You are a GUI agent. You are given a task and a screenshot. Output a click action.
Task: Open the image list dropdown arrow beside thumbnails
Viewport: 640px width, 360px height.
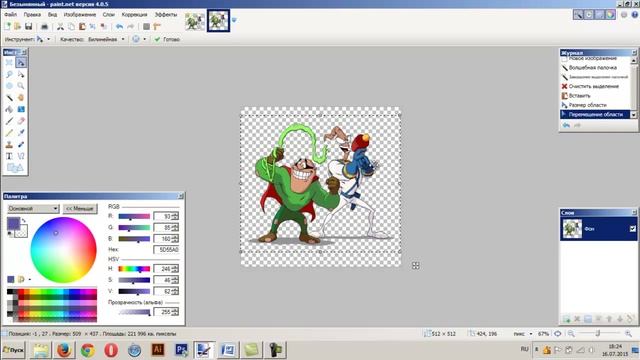tap(234, 20)
